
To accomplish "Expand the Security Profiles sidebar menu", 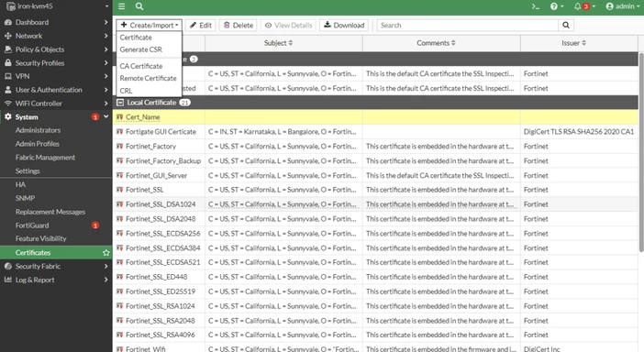I will [x=56, y=62].
